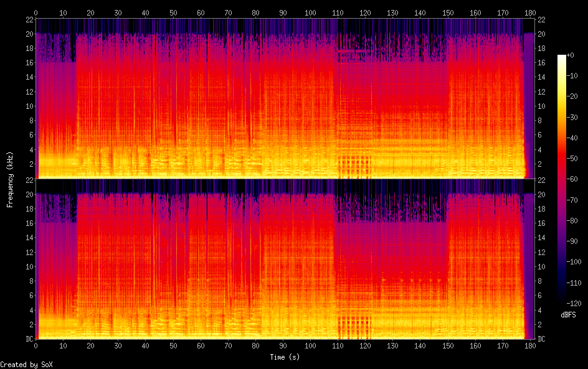588x369 pixels.
Task: Click the '-30' value on the color scale
Action: [x=572, y=117]
